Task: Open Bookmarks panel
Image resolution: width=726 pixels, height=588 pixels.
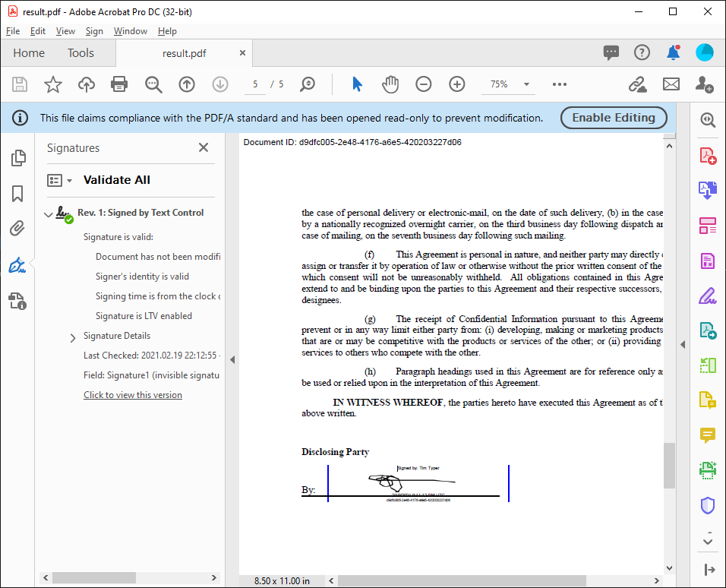Action: coord(17,194)
